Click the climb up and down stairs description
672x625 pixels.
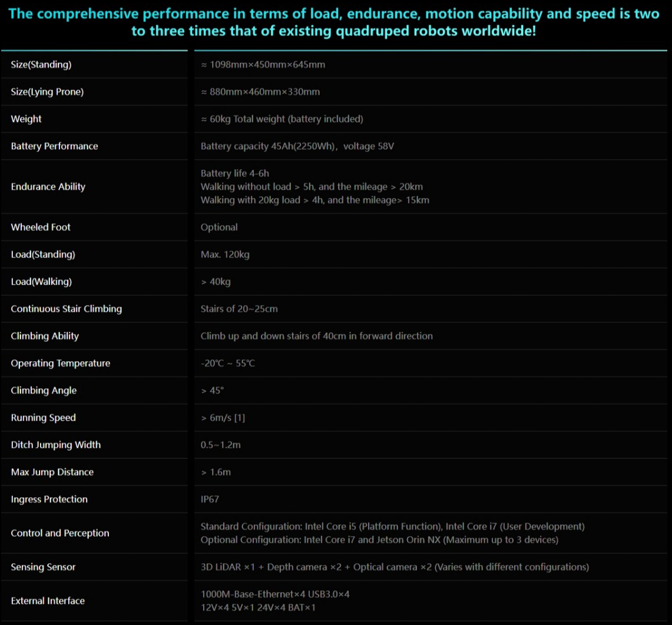coord(316,336)
